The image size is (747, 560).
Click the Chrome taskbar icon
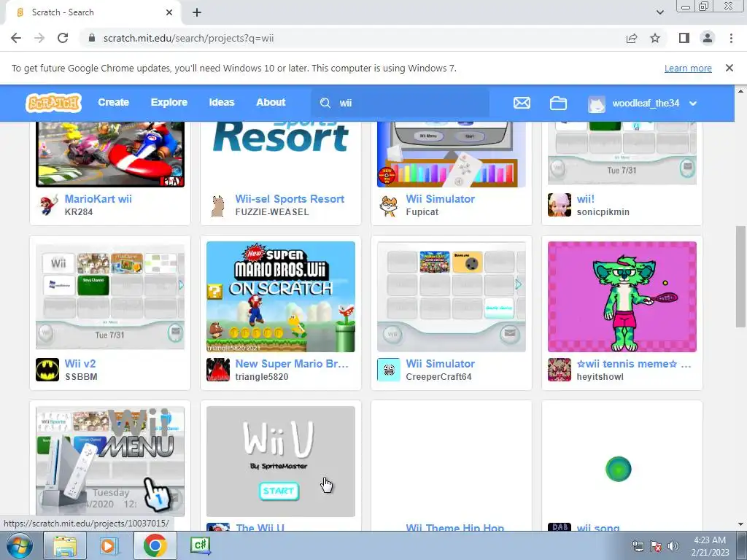pyautogui.click(x=155, y=545)
